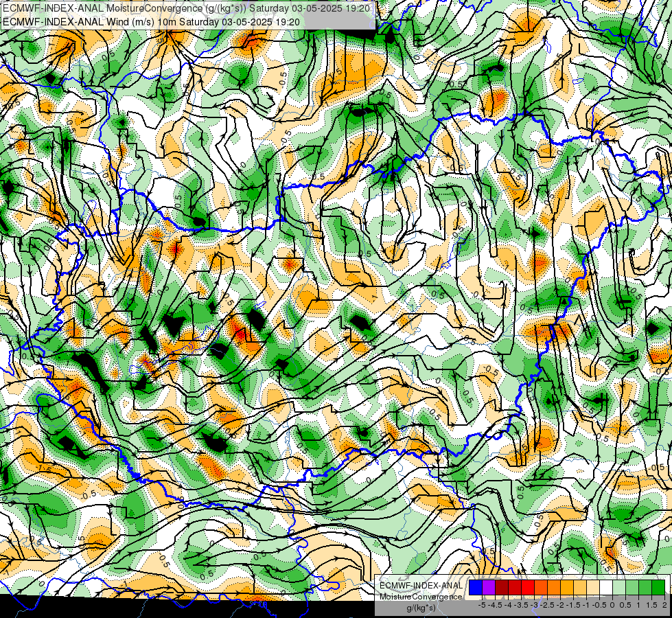The width and height of the screenshot is (672, 618).
Task: Click the legend tick label -5
Action: tap(482, 605)
